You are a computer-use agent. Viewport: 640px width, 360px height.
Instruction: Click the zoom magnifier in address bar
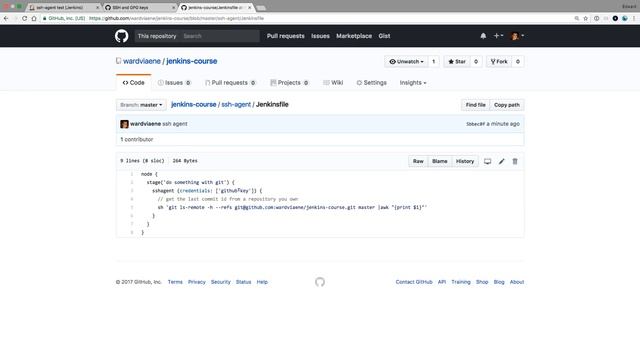pos(576,18)
